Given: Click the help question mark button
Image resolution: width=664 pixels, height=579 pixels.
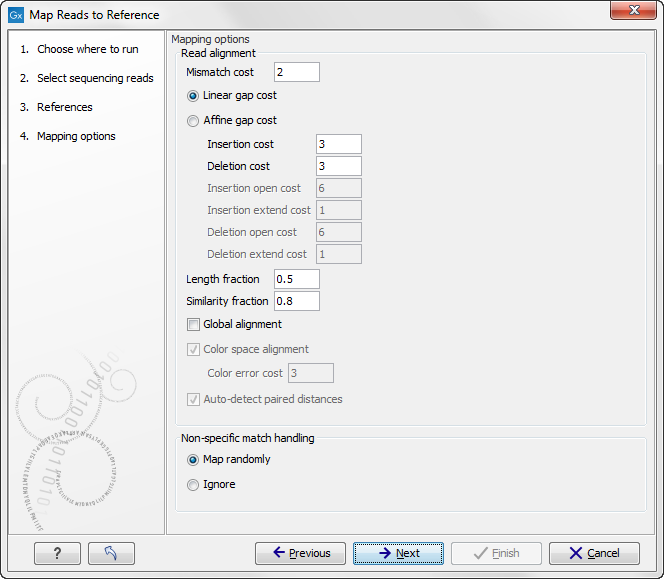Looking at the screenshot, I should tap(57, 553).
